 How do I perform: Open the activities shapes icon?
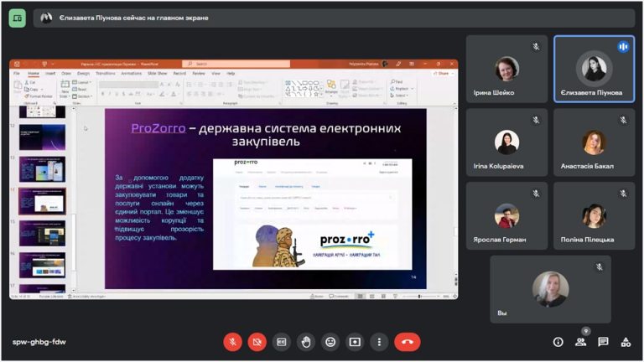click(x=626, y=342)
